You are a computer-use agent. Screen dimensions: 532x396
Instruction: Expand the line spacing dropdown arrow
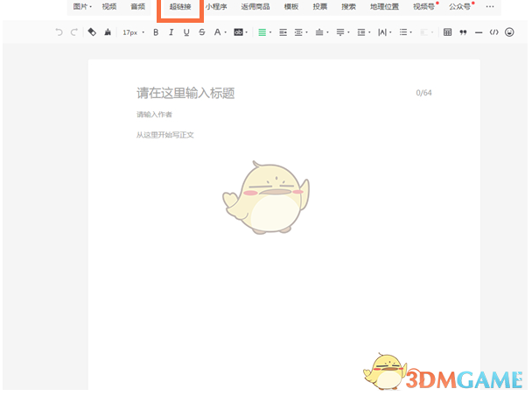click(369, 32)
